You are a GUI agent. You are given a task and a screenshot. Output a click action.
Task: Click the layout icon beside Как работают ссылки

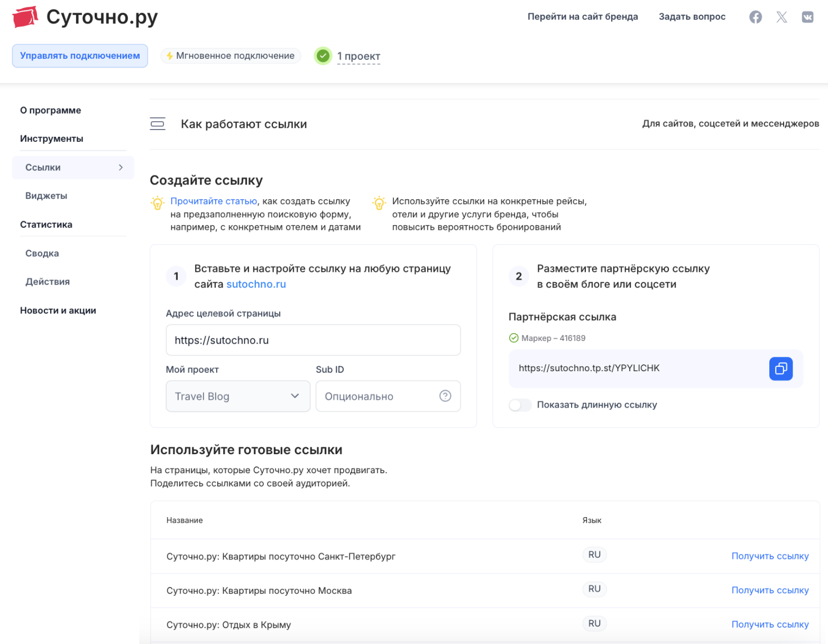click(x=158, y=124)
